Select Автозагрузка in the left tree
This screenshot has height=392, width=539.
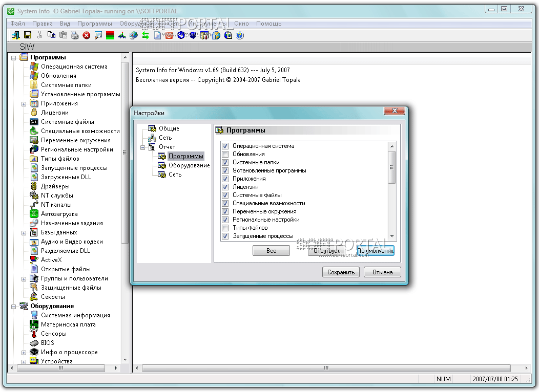coord(59,214)
